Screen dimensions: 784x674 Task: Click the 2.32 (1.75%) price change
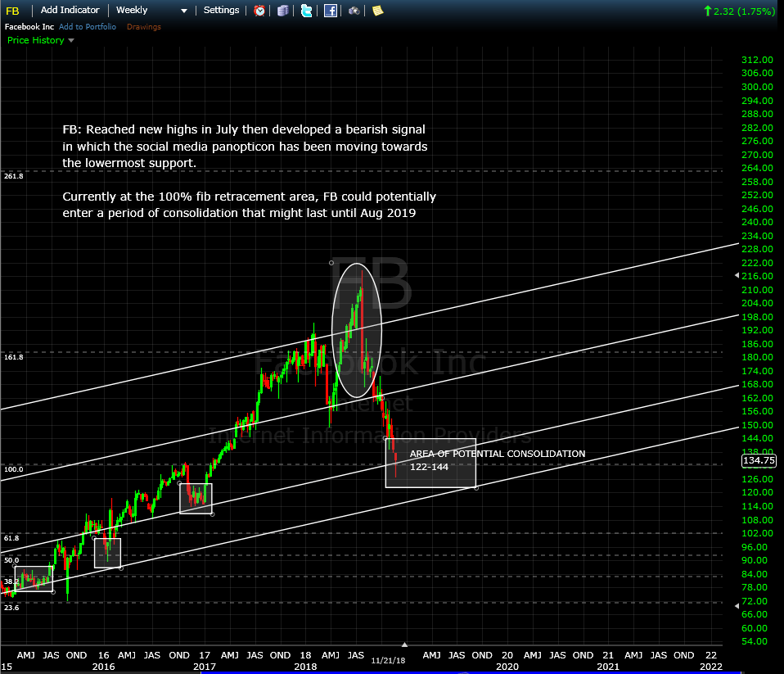click(x=744, y=11)
